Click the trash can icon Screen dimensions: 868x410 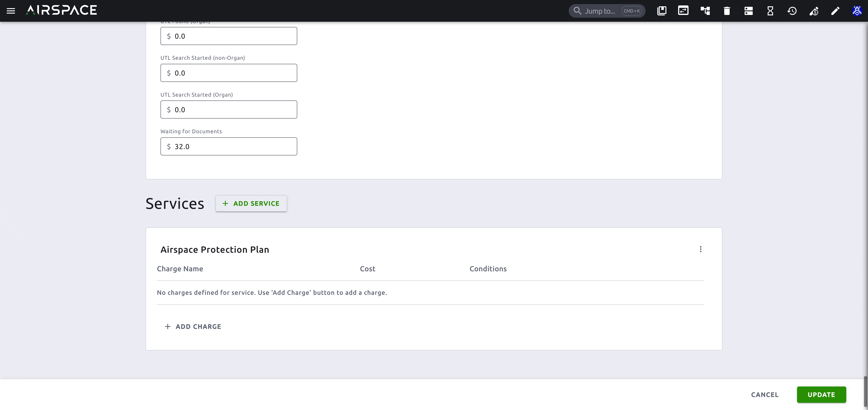[727, 11]
